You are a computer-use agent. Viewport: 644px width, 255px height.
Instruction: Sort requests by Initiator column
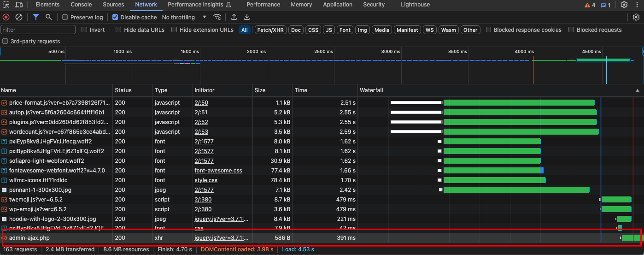(222, 90)
